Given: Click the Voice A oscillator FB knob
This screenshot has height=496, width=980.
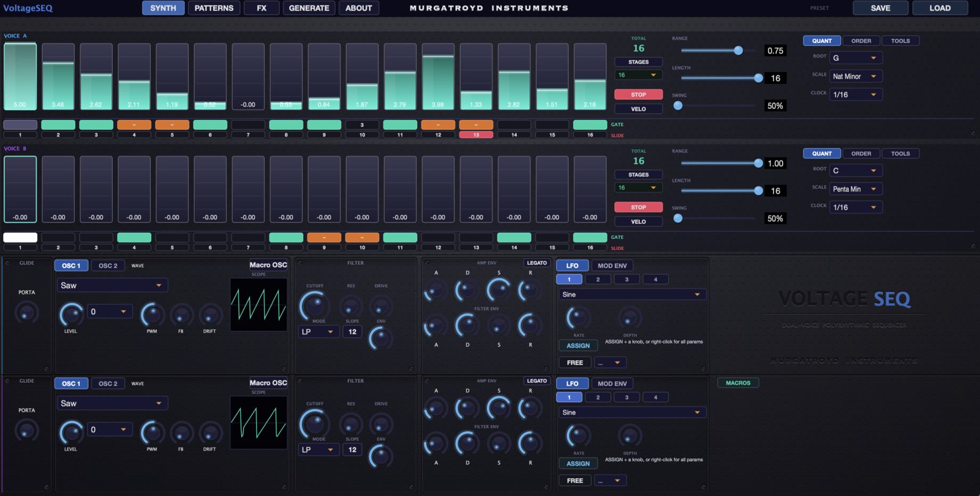Looking at the screenshot, I should [181, 315].
